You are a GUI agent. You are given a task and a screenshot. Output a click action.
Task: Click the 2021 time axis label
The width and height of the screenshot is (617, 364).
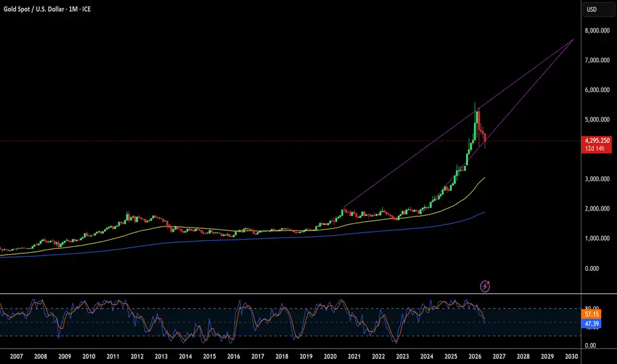(x=354, y=356)
